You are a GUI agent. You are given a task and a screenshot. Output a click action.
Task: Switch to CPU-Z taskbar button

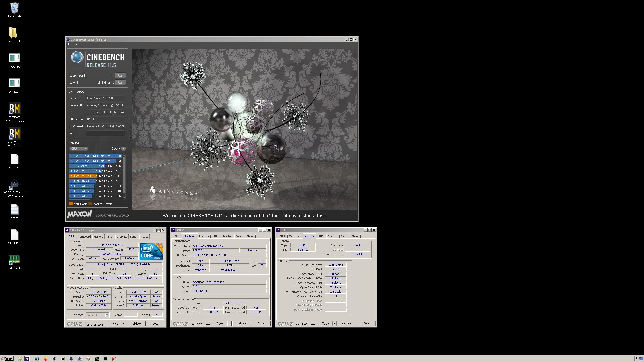(x=27, y=359)
